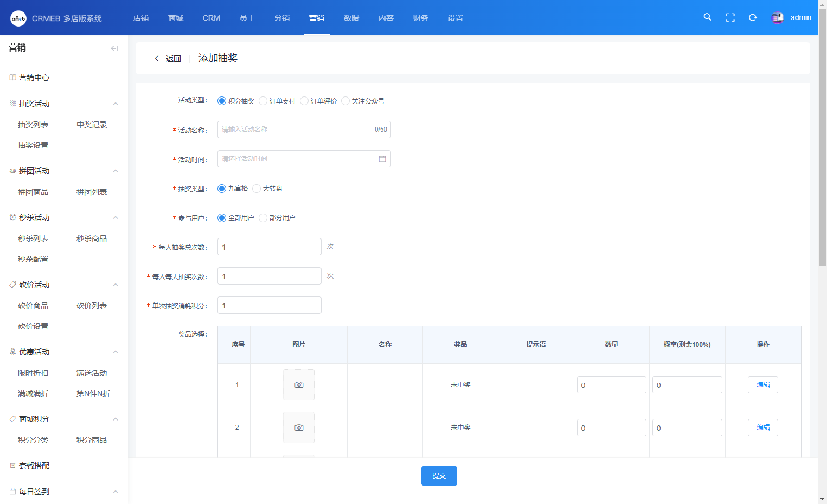Viewport: 827px width, 504px height.
Task: Open calendar icon in activity time field
Action: 382,159
